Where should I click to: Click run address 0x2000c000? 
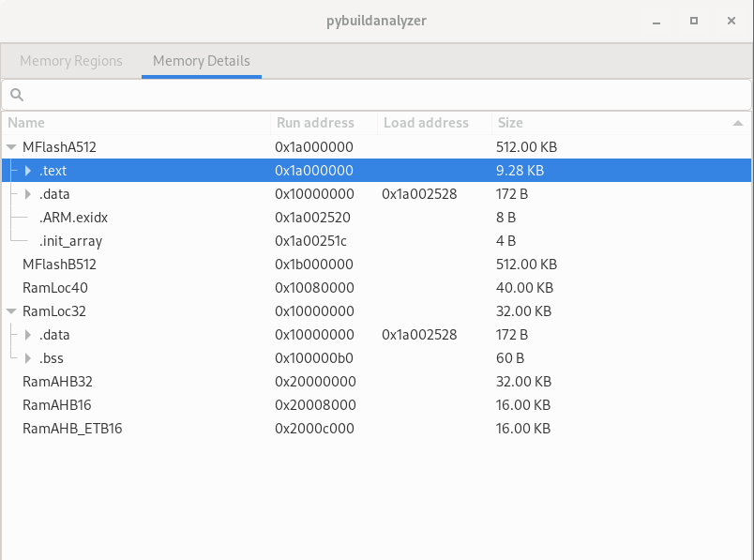tap(314, 429)
